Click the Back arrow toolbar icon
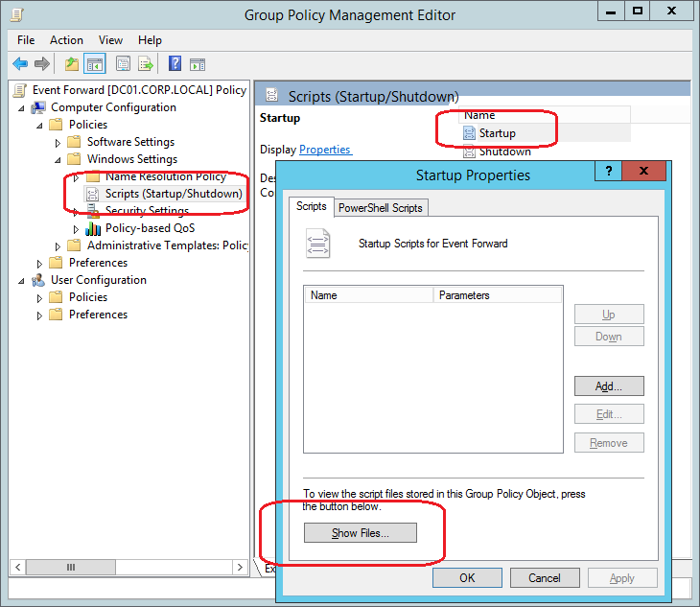The width and height of the screenshot is (700, 607). pos(19,64)
